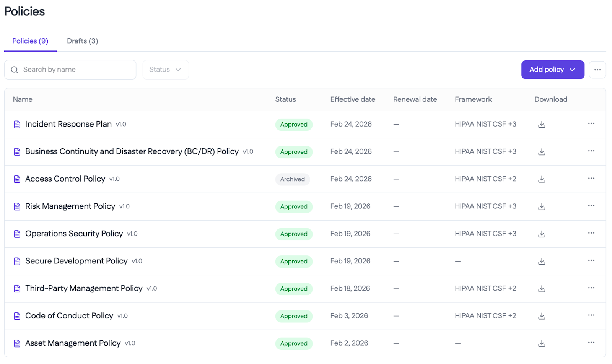This screenshot has width=612, height=364.
Task: Open the BC/DR Policy entry
Action: click(132, 151)
